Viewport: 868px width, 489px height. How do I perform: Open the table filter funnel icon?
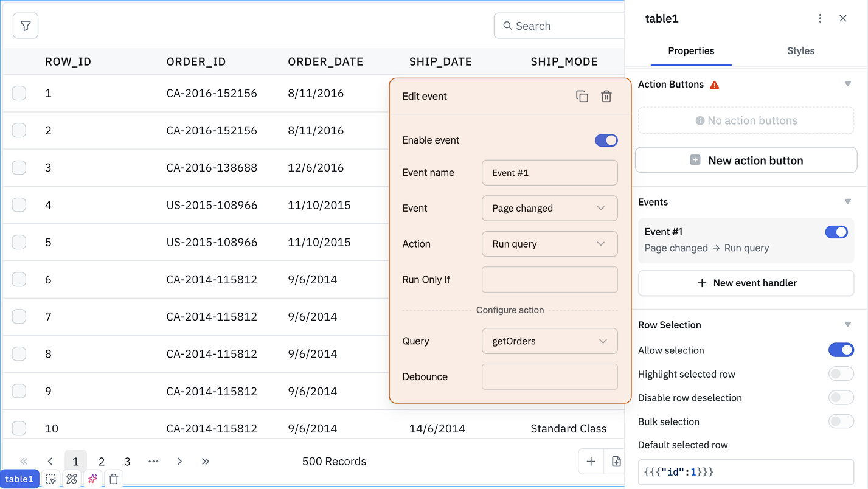(x=26, y=26)
